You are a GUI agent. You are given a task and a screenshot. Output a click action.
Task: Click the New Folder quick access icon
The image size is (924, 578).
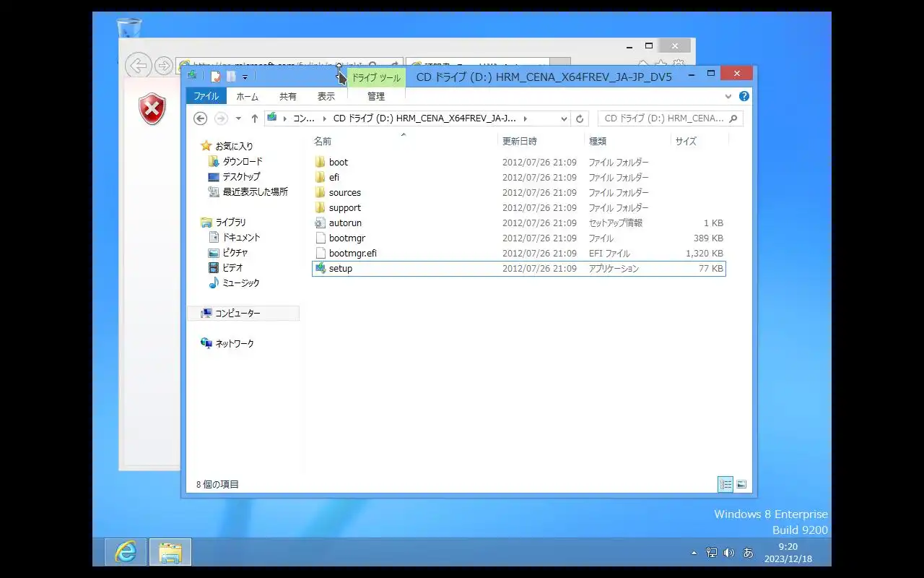pyautogui.click(x=231, y=77)
